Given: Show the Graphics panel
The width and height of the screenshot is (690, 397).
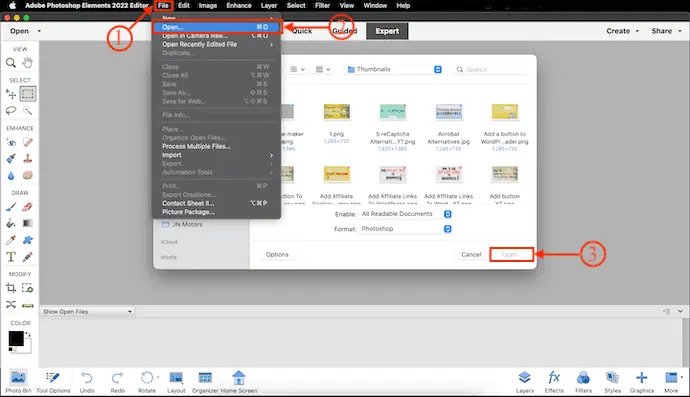Looking at the screenshot, I should [x=642, y=381].
